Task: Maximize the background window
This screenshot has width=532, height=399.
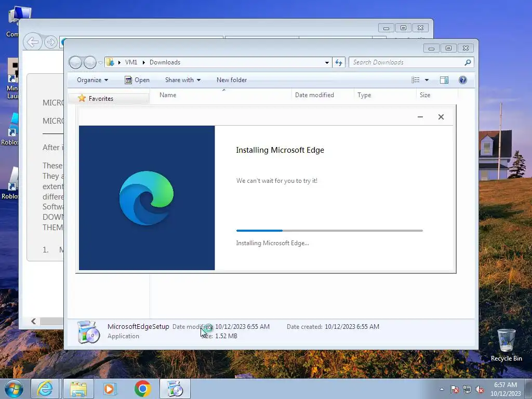Action: coord(403,28)
